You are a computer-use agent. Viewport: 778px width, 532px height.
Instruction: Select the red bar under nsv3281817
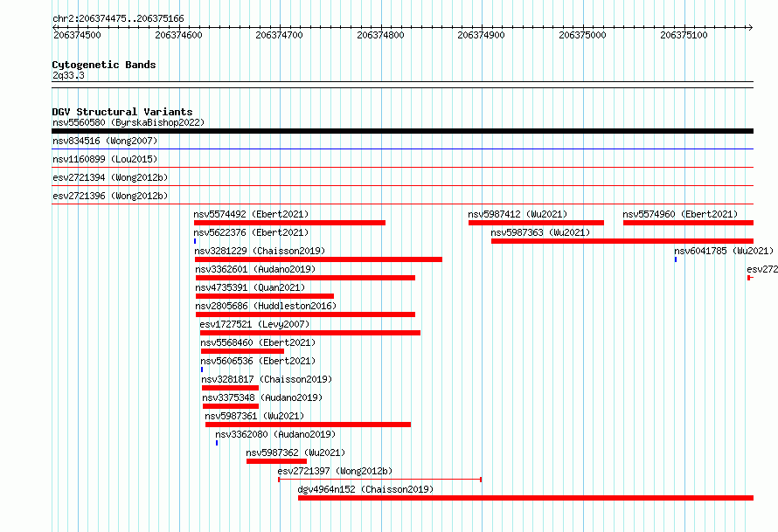click(230, 388)
